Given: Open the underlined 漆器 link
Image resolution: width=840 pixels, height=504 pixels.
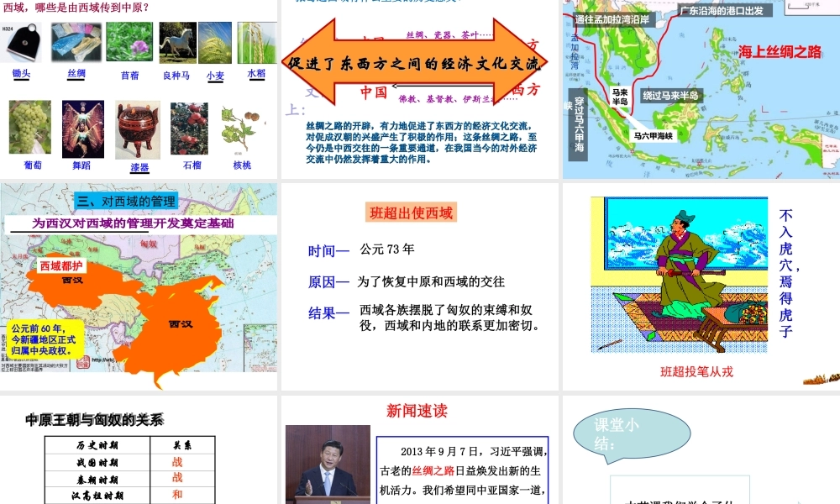Looking at the screenshot, I should click(139, 167).
